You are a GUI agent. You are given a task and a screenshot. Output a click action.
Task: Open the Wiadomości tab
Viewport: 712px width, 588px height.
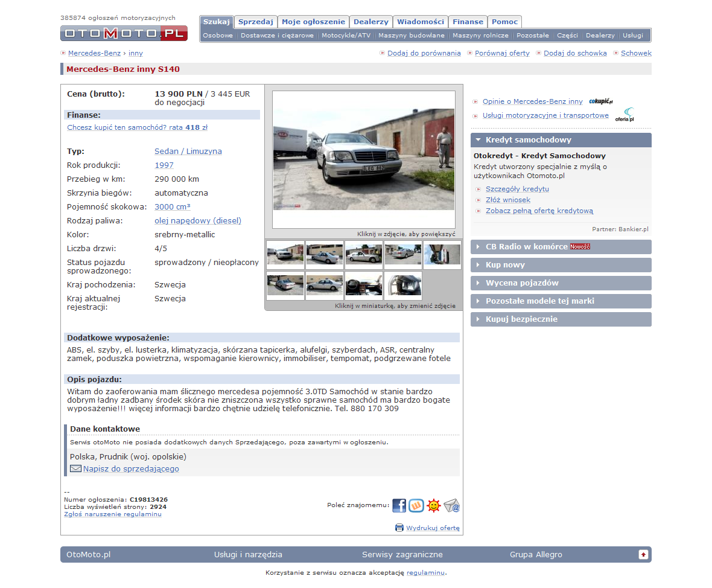pos(421,22)
